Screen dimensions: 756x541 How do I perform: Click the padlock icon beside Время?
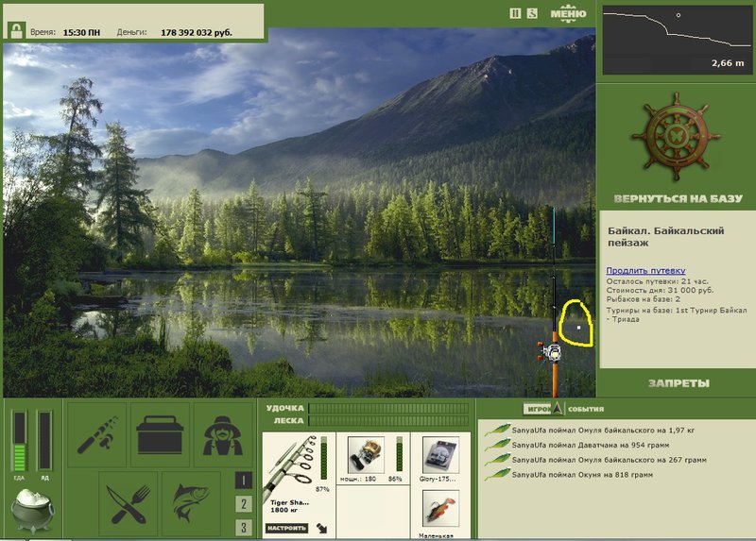(16, 31)
